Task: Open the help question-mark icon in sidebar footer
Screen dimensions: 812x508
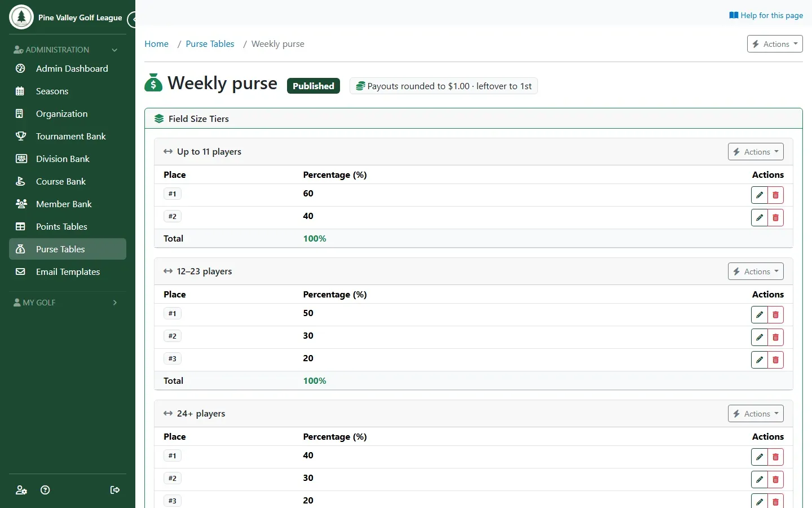Action: tap(46, 490)
